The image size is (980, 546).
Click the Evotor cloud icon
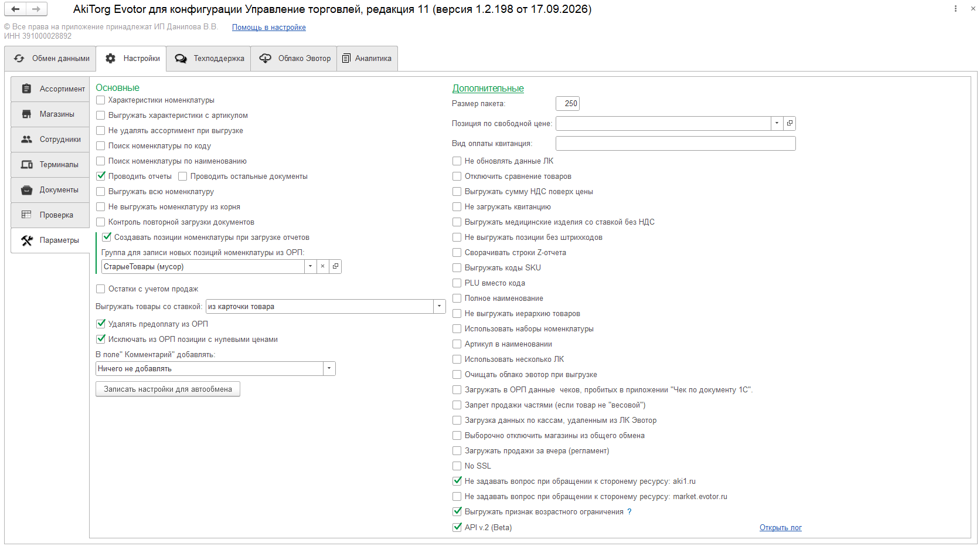(266, 59)
